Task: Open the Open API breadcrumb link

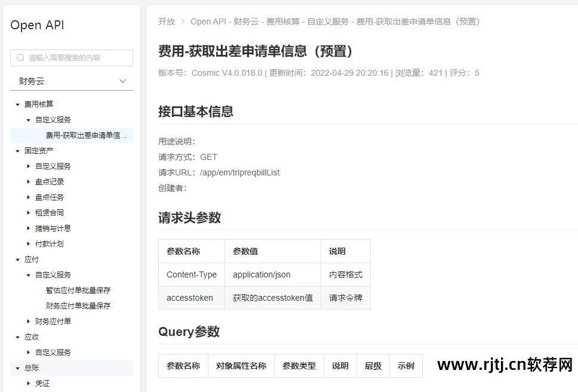Action: pos(208,21)
